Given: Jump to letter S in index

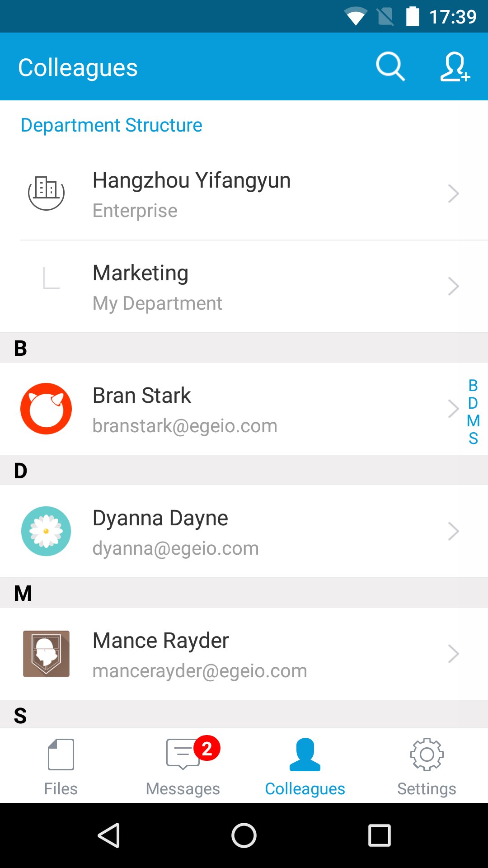Looking at the screenshot, I should (473, 439).
